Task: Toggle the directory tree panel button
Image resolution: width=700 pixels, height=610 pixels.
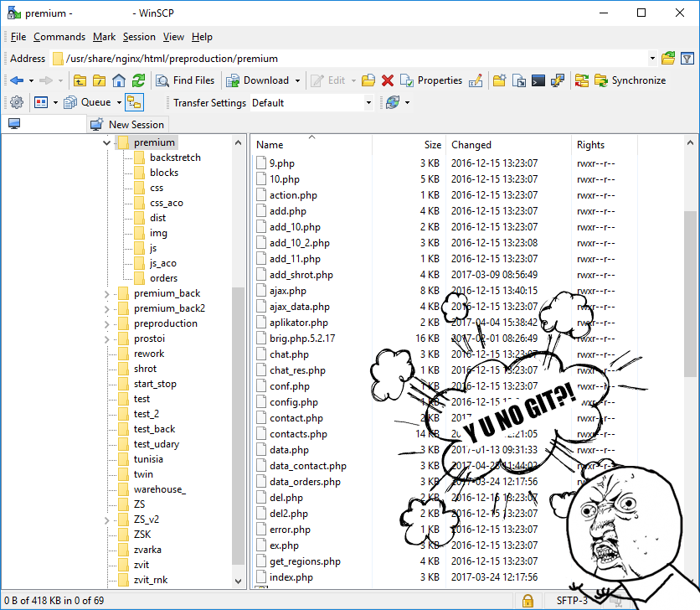Action: click(x=134, y=102)
